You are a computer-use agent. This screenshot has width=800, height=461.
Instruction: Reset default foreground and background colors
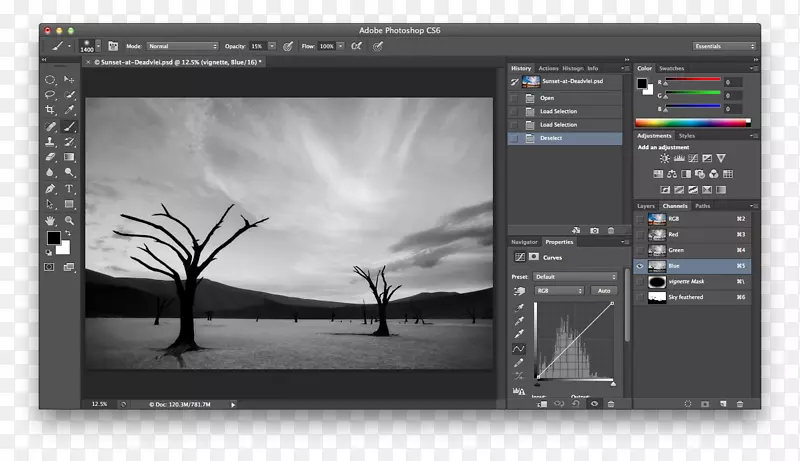tap(48, 252)
